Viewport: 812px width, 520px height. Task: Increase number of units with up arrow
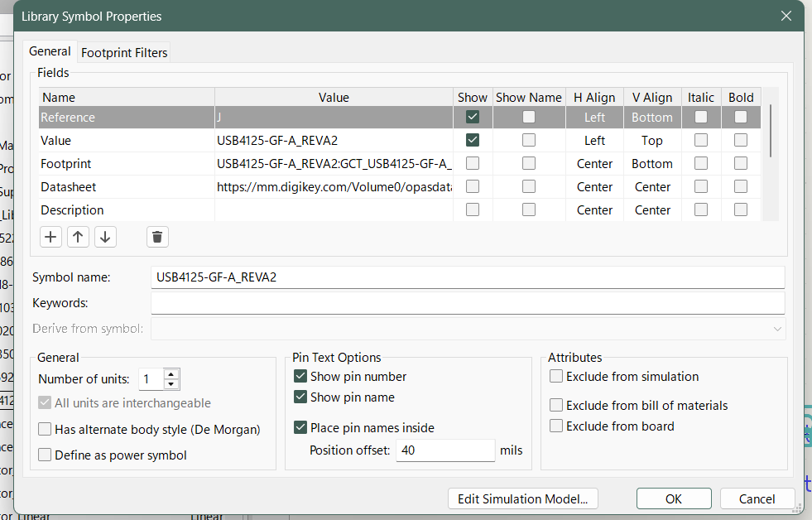[171, 375]
